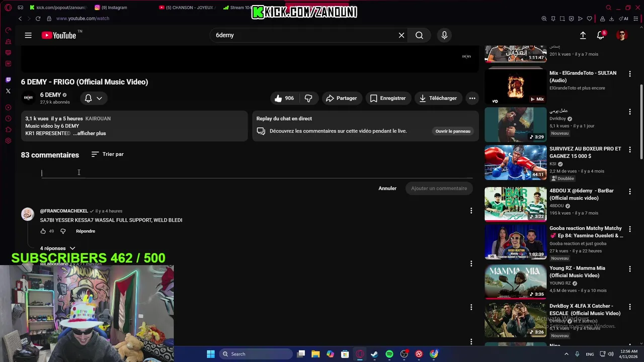Open the ElGrandeToto SULTAN mix thumbnail
The height and width of the screenshot is (362, 644).
click(515, 86)
